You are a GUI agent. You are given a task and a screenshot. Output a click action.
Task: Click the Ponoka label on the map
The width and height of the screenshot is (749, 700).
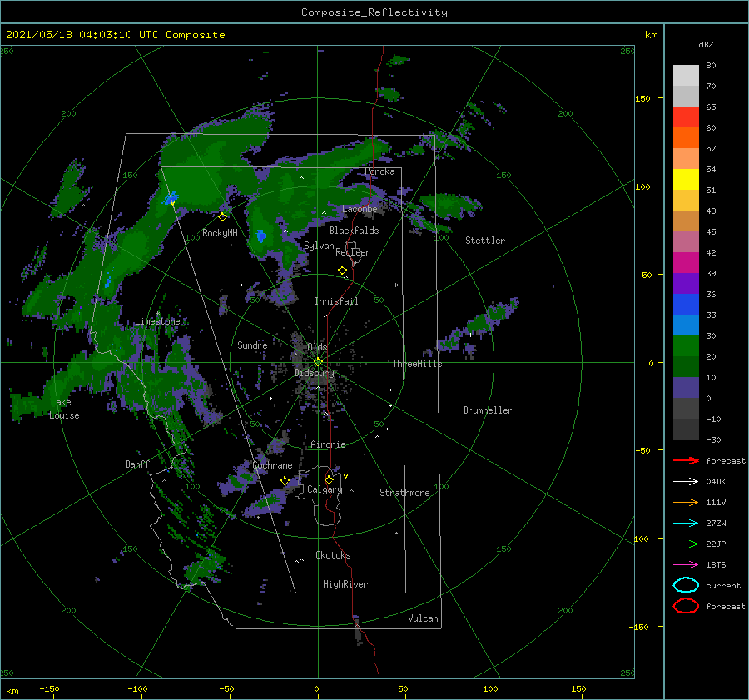(x=379, y=171)
